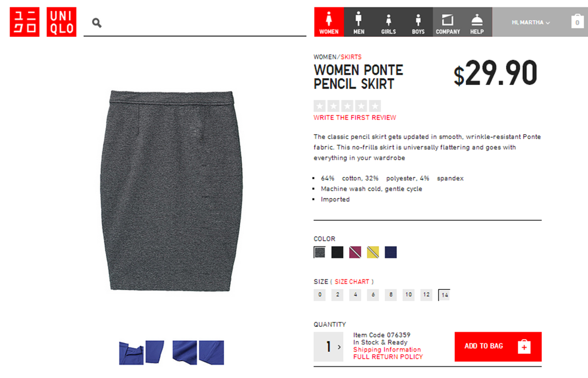The width and height of the screenshot is (588, 378).
Task: Open the shopping bag icon
Action: 577,21
